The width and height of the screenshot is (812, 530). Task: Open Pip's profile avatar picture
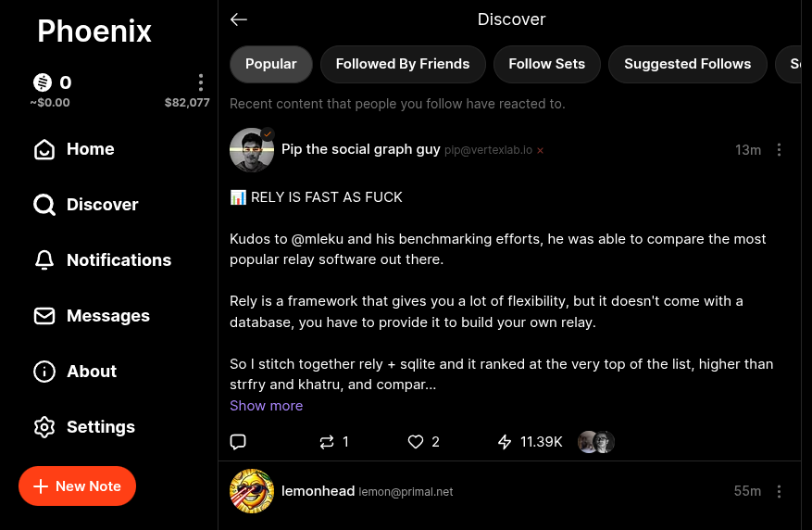(x=252, y=150)
